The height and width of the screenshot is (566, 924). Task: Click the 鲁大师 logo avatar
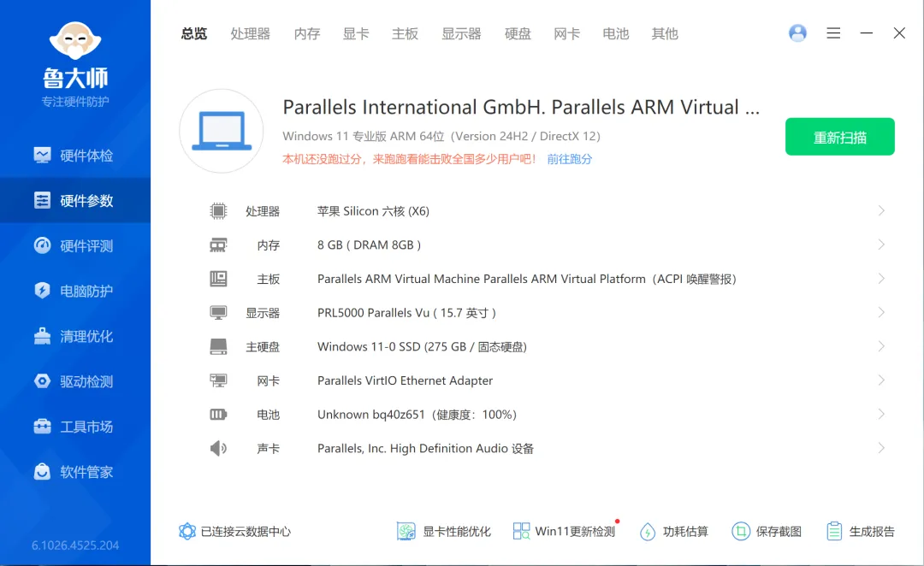(74, 41)
